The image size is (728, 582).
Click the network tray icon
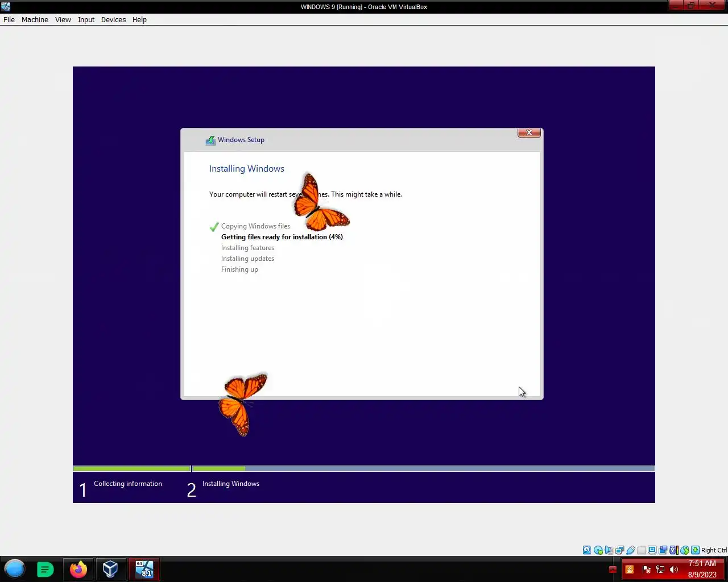660,569
